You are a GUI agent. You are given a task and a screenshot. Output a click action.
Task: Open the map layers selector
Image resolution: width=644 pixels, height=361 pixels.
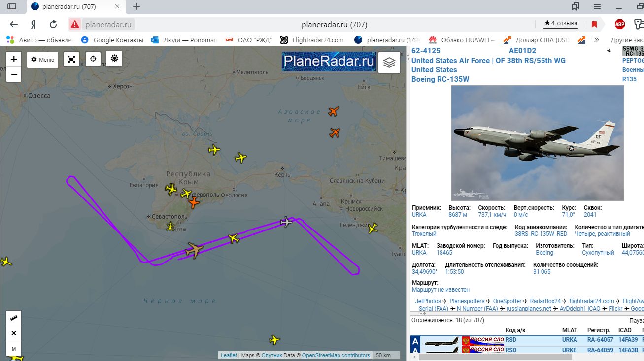pyautogui.click(x=389, y=63)
